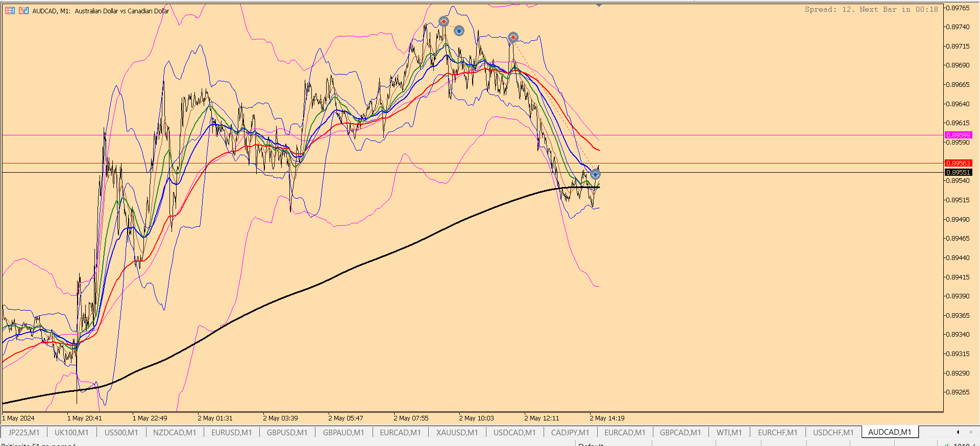
Task: Select the USDCHF,M1 chart tab
Action: [x=833, y=432]
